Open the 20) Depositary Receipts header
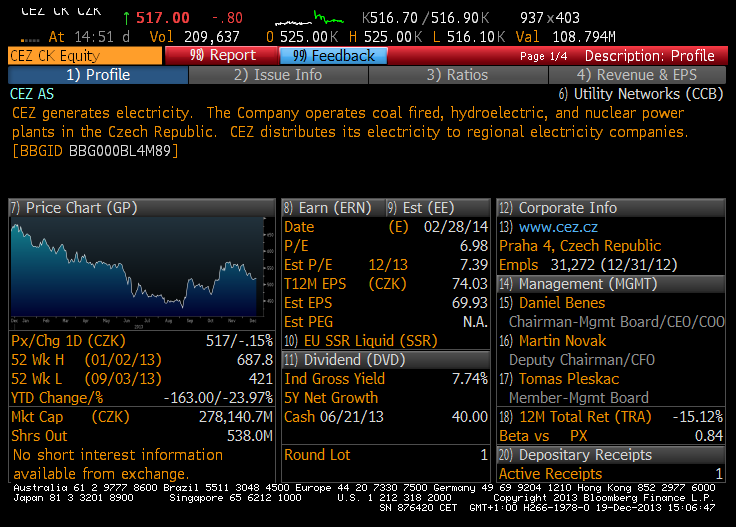 (611, 455)
